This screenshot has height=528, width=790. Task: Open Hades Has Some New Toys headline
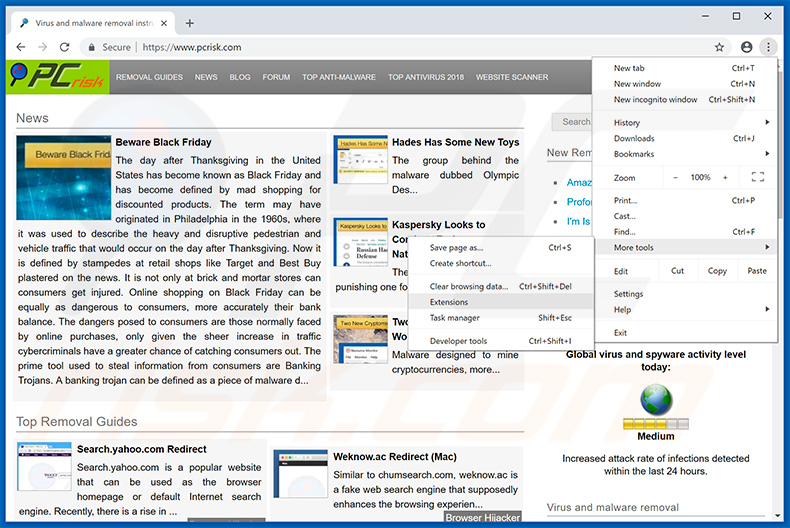pyautogui.click(x=455, y=142)
